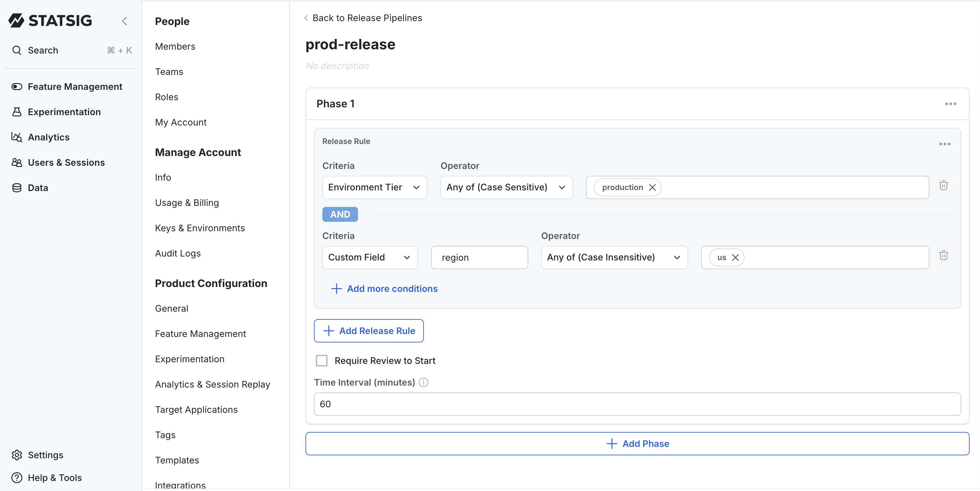Screen dimensions: 980x491
Task: Toggle the AND condition connector
Action: (340, 214)
